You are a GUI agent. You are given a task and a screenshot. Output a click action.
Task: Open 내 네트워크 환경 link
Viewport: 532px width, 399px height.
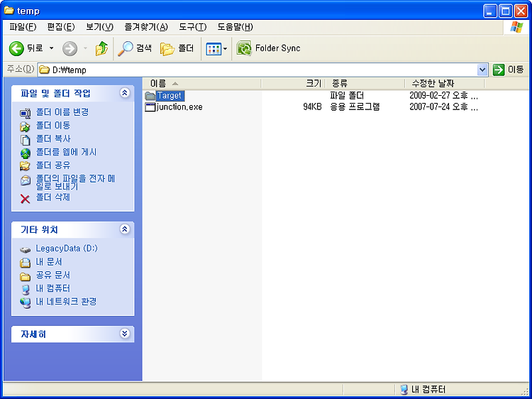coord(66,302)
